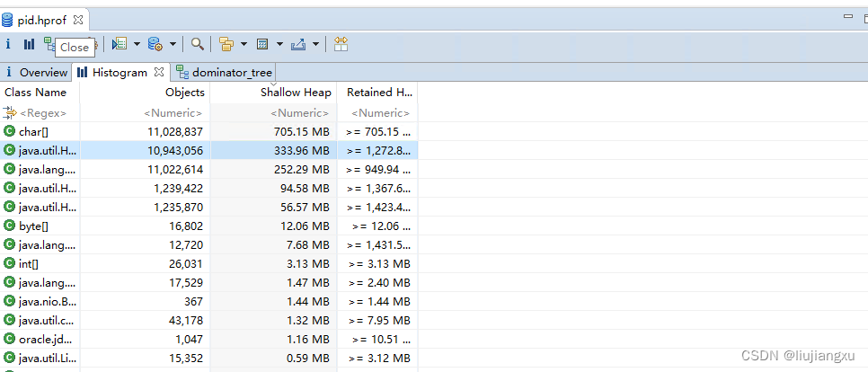Open heap dump overview from toolbar info icon
The image size is (868, 372).
point(8,44)
